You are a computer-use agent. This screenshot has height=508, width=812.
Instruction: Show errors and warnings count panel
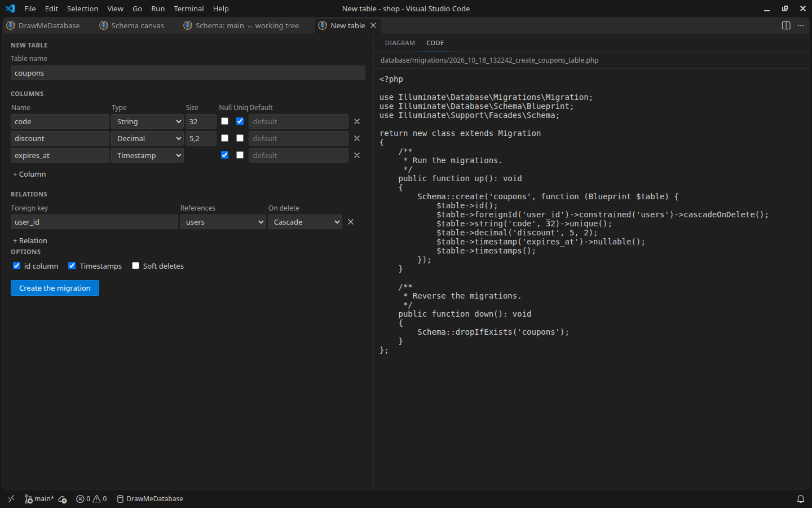[x=91, y=499]
